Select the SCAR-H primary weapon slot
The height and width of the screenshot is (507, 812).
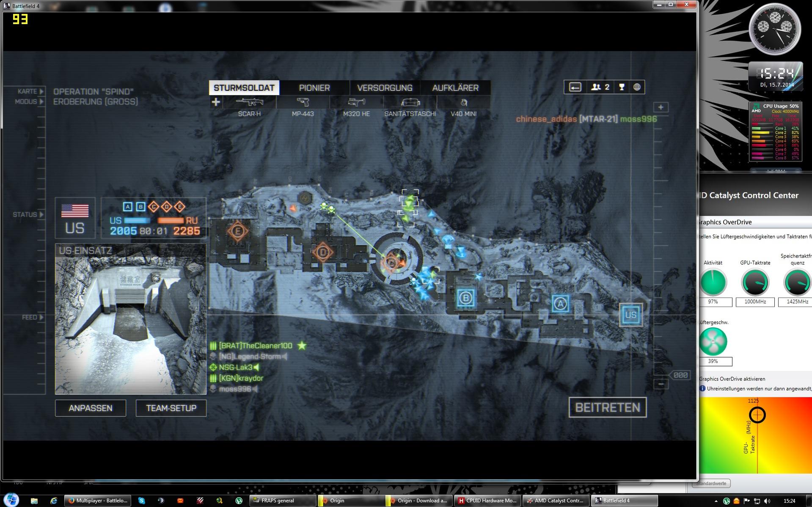[x=249, y=107]
